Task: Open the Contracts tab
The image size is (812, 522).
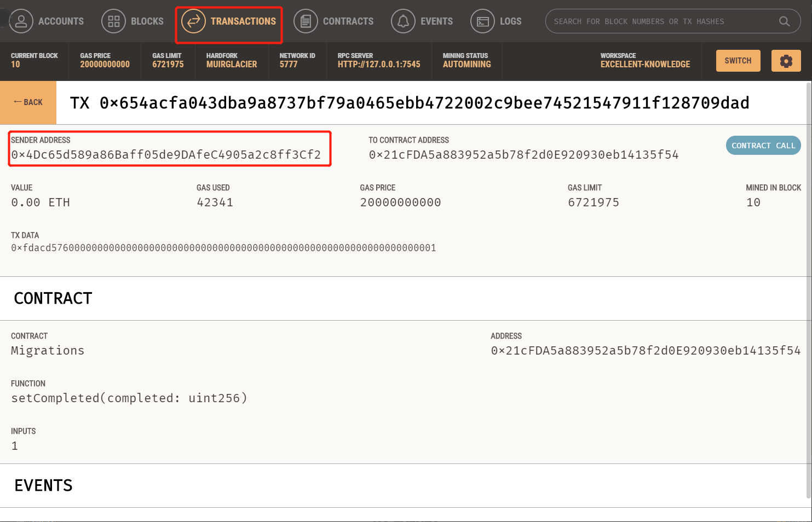Action: pyautogui.click(x=348, y=21)
